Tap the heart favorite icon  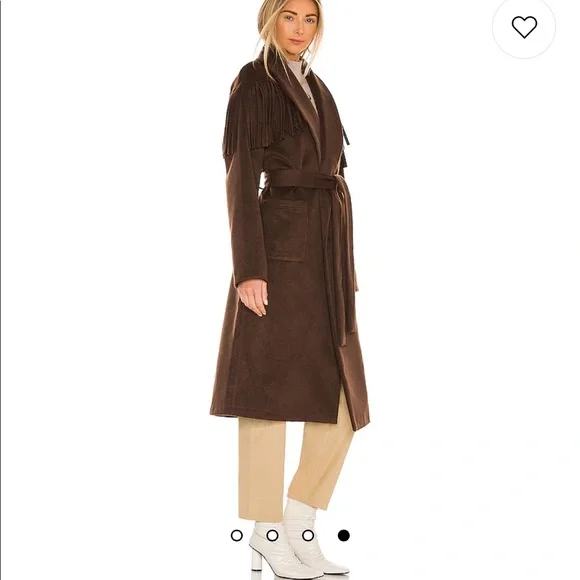coord(524,27)
